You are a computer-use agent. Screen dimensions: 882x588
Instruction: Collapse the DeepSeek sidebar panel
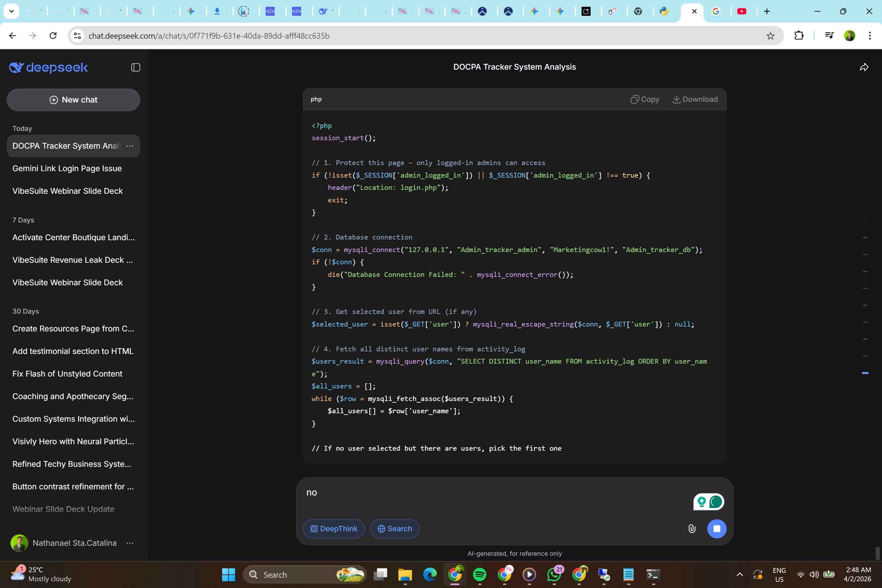(135, 67)
